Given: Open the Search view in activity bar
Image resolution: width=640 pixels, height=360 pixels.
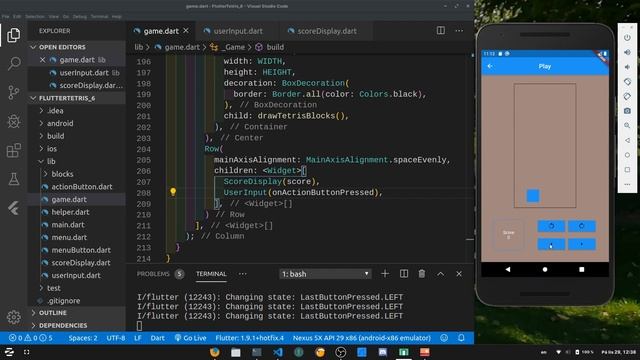Looking at the screenshot, I should (x=13, y=64).
